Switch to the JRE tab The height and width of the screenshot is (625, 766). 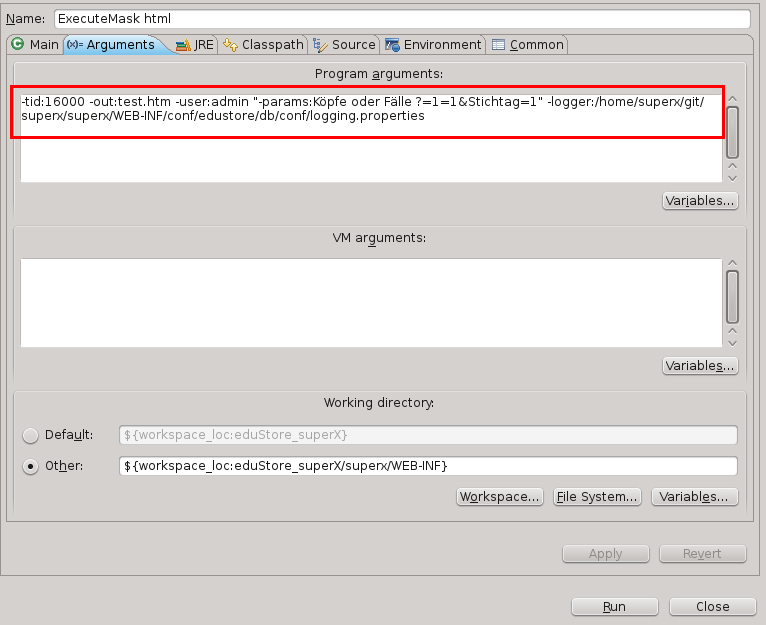click(x=195, y=44)
